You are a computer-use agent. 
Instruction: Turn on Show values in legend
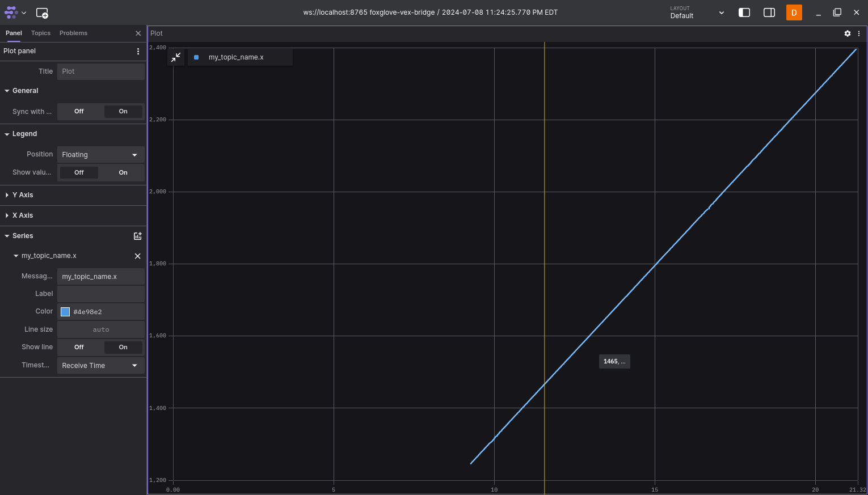(123, 172)
